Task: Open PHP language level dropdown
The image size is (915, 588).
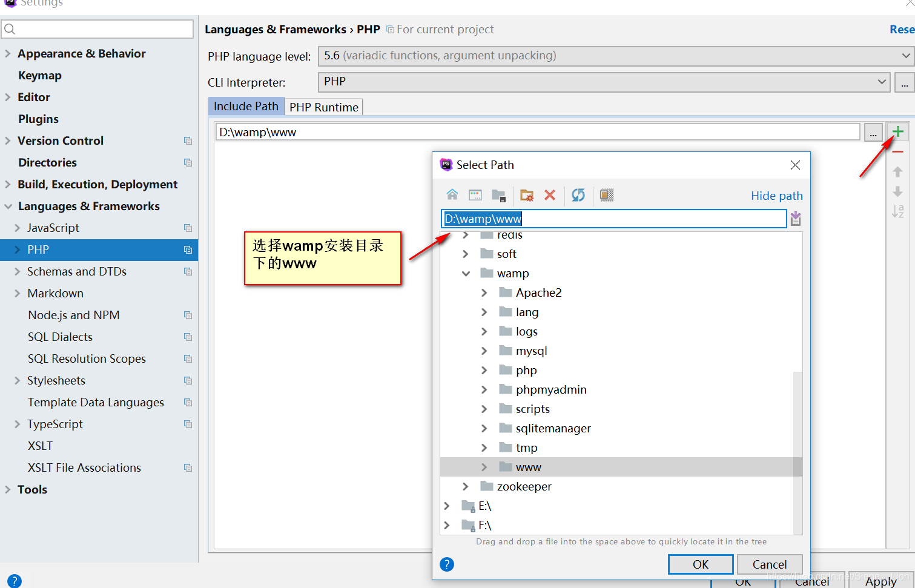Action: click(905, 56)
